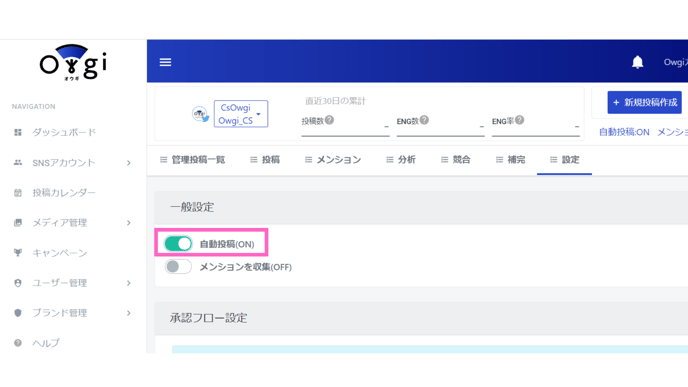
Task: Click the brand management shield icon
Action: click(18, 313)
